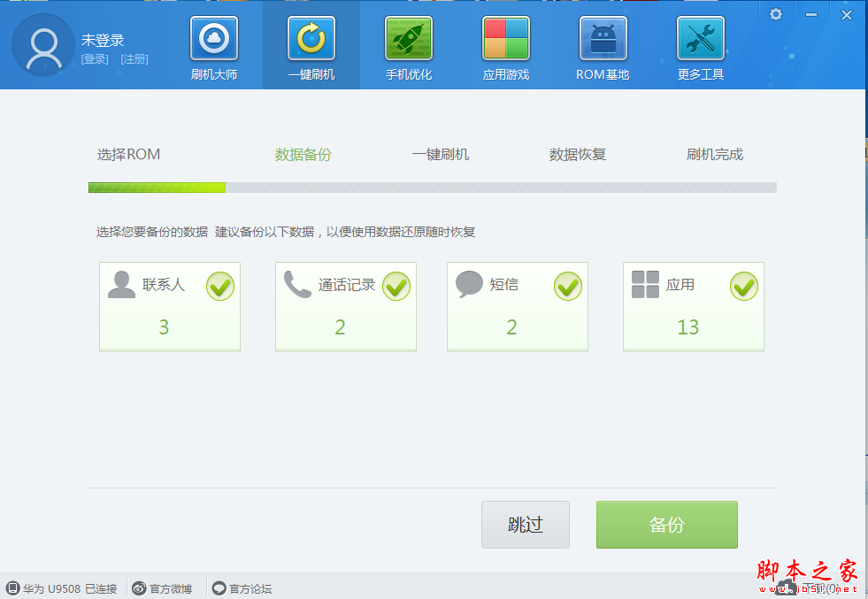Click the green 备份 button

[667, 525]
